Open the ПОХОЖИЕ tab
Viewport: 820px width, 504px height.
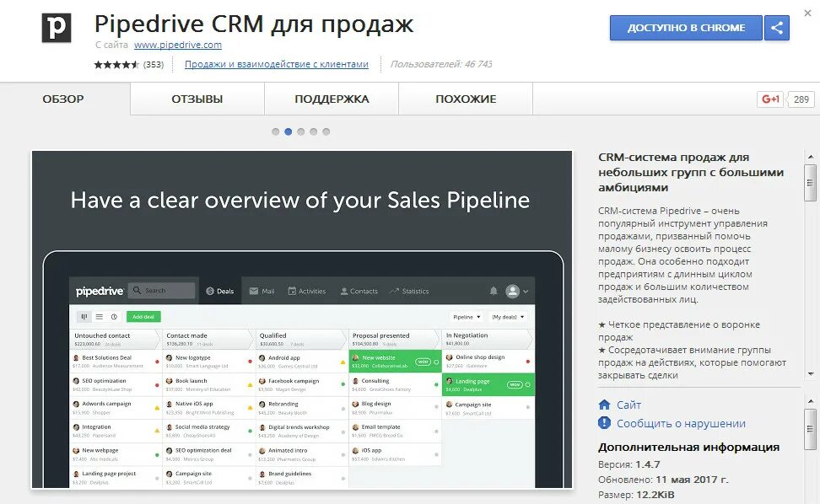click(x=466, y=99)
